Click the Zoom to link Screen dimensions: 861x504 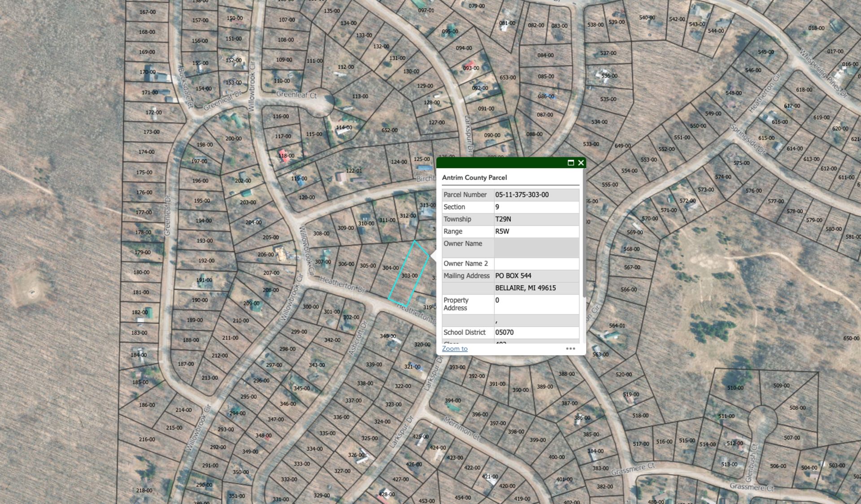tap(455, 348)
